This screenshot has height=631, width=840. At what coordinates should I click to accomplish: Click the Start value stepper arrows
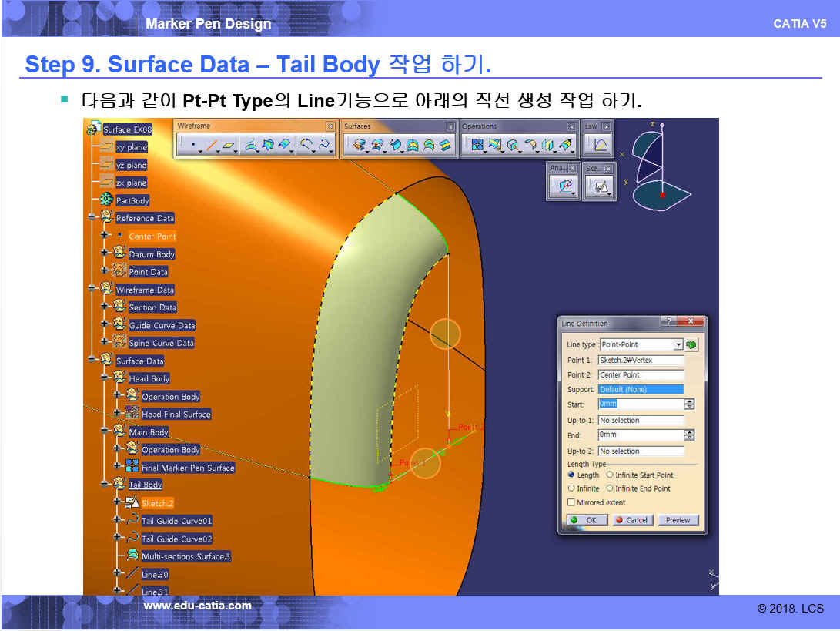coord(689,404)
